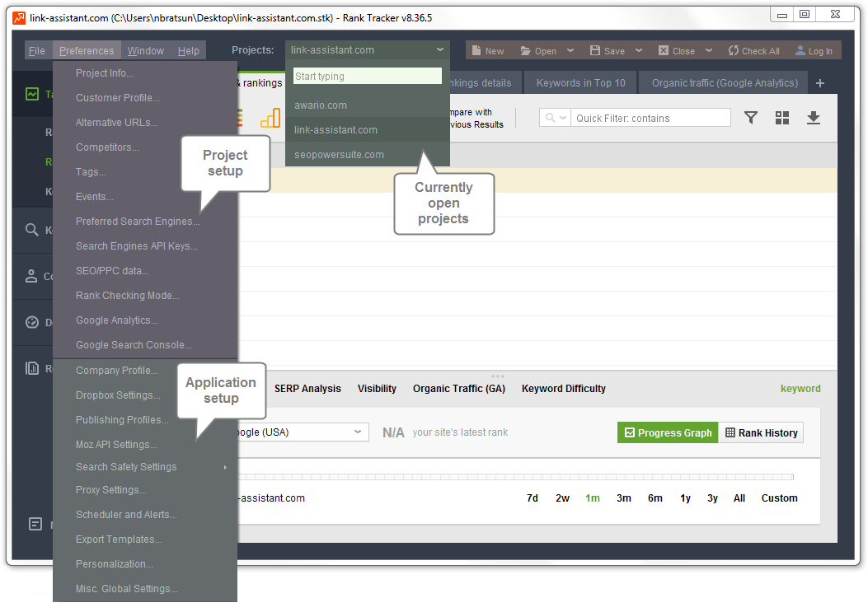
Task: Click the Close project X icon
Action: (664, 50)
